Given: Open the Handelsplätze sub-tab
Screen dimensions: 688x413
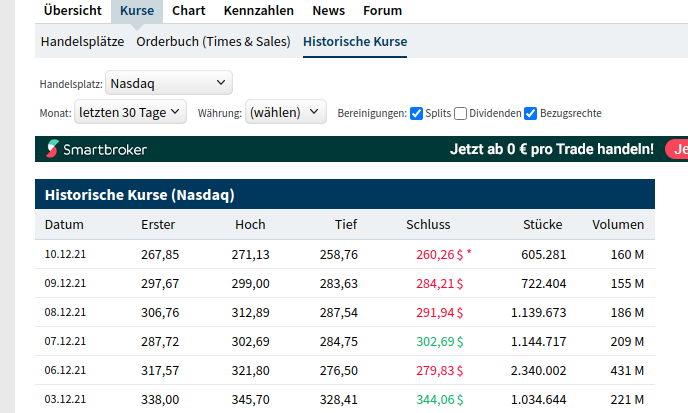Looking at the screenshot, I should coord(82,41).
